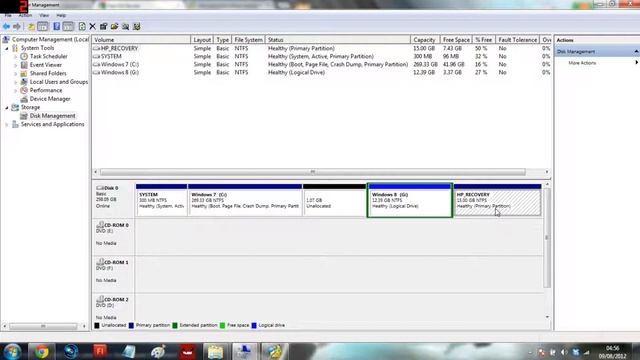Click the Disk 0 label box

click(114, 200)
